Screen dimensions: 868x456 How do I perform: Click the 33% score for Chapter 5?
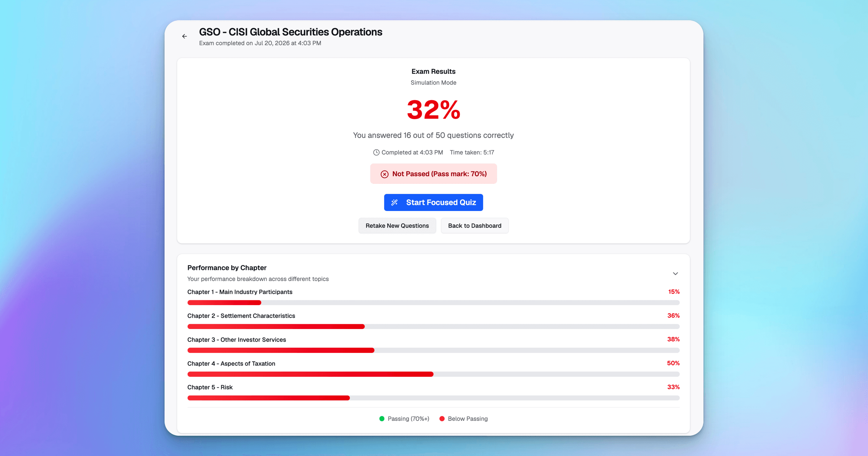673,387
